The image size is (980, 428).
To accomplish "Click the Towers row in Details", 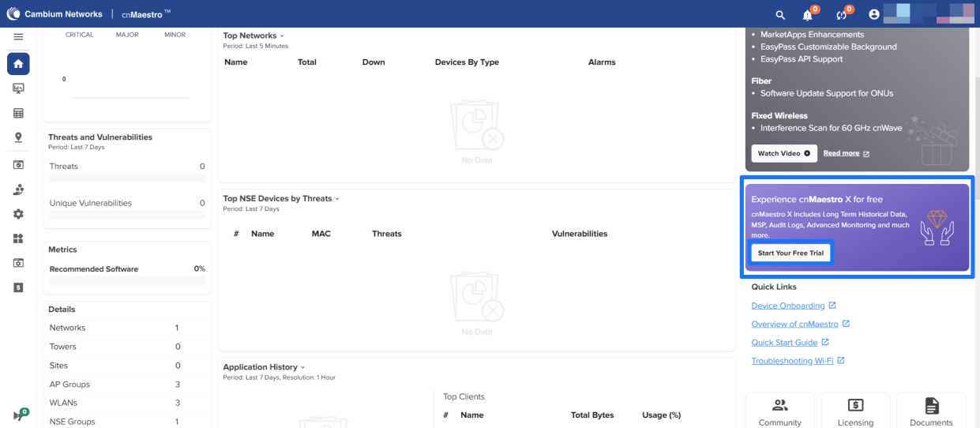I will [x=126, y=347].
